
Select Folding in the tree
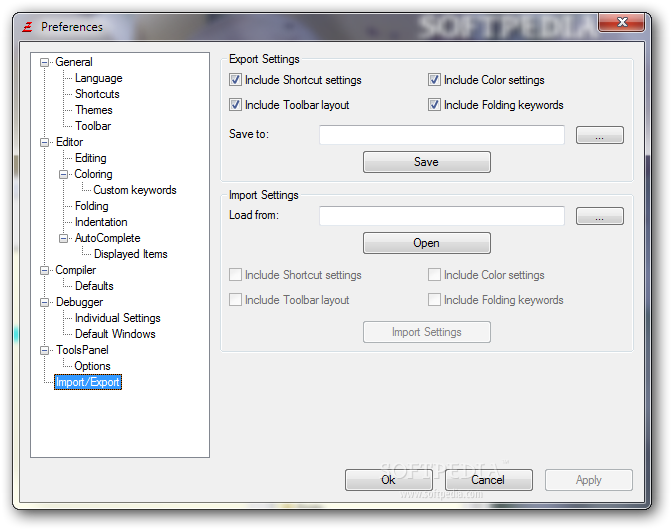coord(91,206)
